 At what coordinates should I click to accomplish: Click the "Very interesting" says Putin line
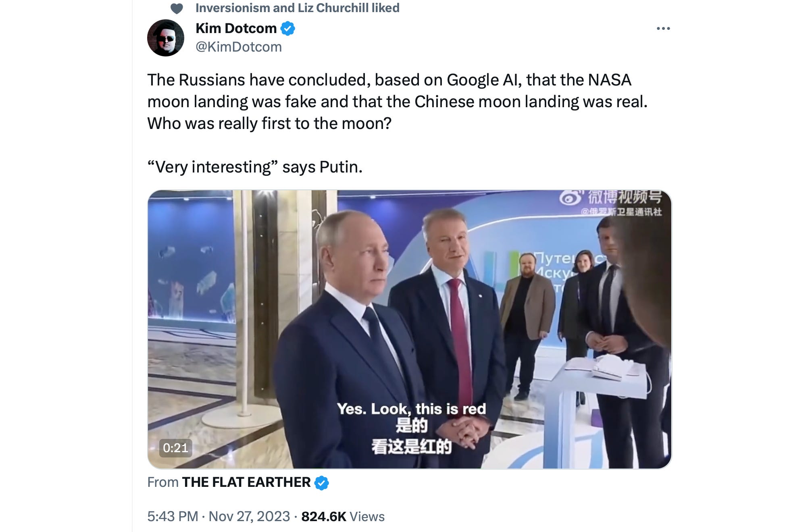255,167
